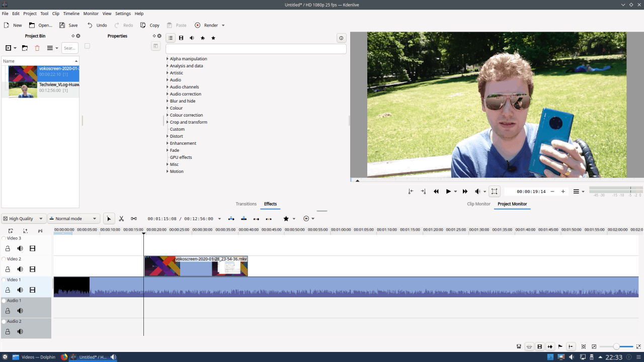Expand the Colour correction effects category
The width and height of the screenshot is (644, 362).
(168, 115)
